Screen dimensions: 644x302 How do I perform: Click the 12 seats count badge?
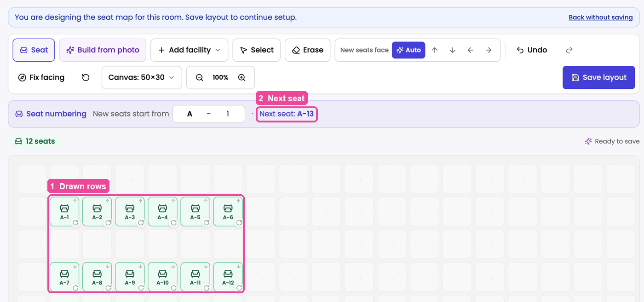pos(35,141)
